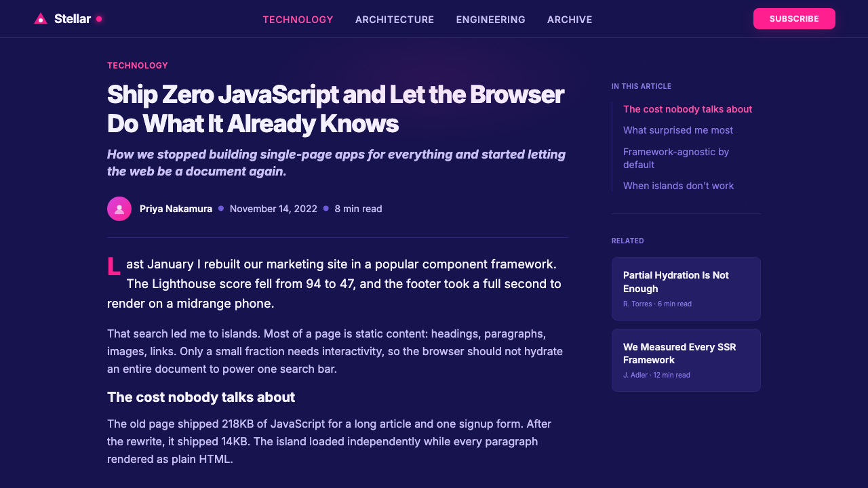Screen dimensions: 868x488
Task: Go to the Engineering section
Action: [490, 20]
